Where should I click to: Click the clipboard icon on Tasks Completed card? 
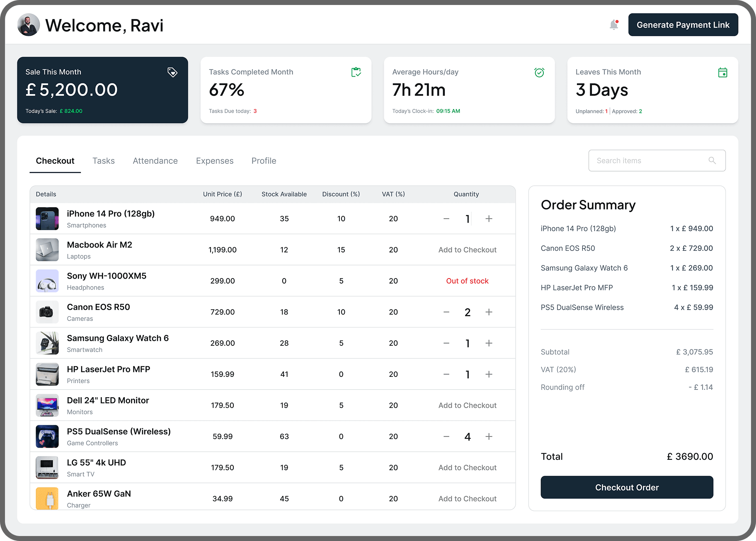click(x=356, y=72)
